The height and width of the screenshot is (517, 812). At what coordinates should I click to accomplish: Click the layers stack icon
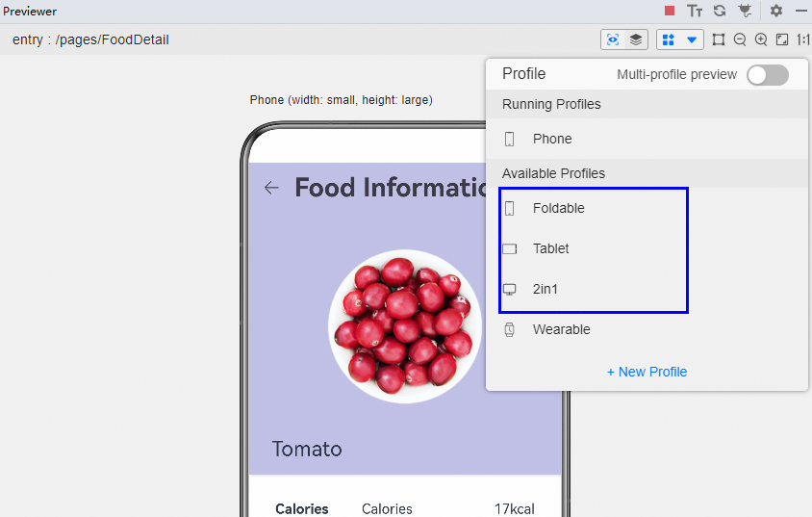click(x=636, y=39)
